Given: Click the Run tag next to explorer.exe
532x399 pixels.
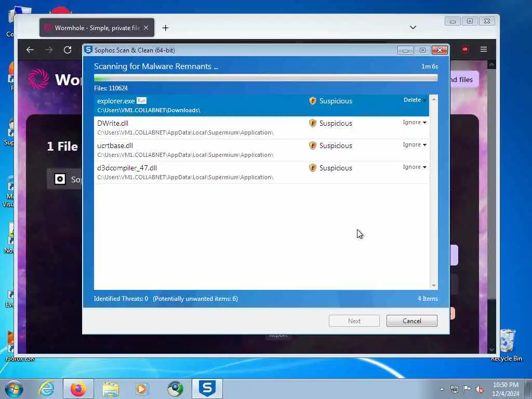Looking at the screenshot, I should point(141,101).
